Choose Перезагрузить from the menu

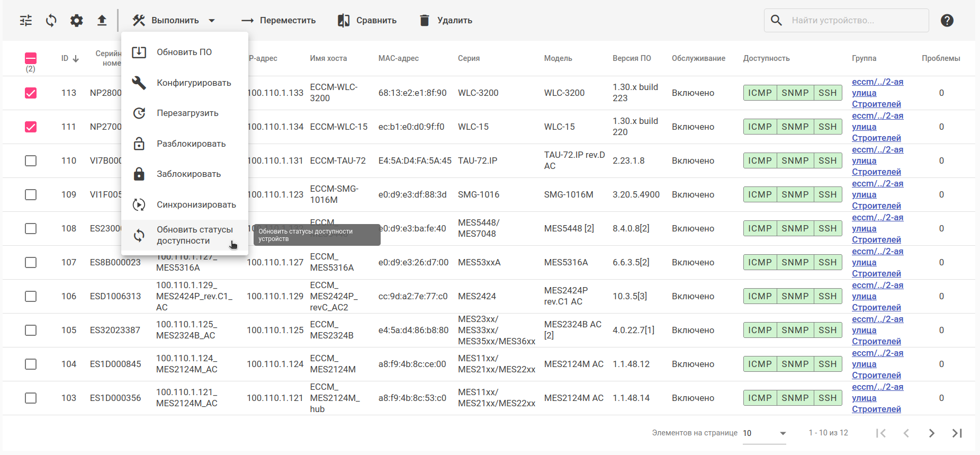click(x=187, y=113)
